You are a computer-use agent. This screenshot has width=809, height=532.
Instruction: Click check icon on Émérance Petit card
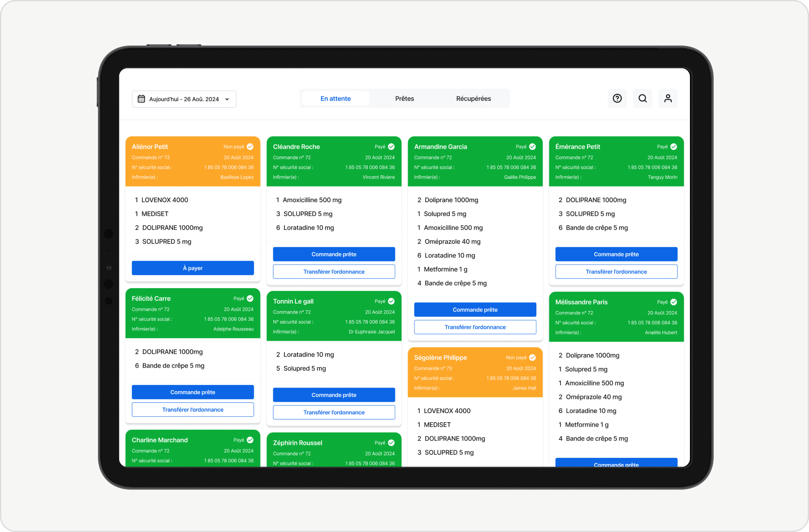673,147
